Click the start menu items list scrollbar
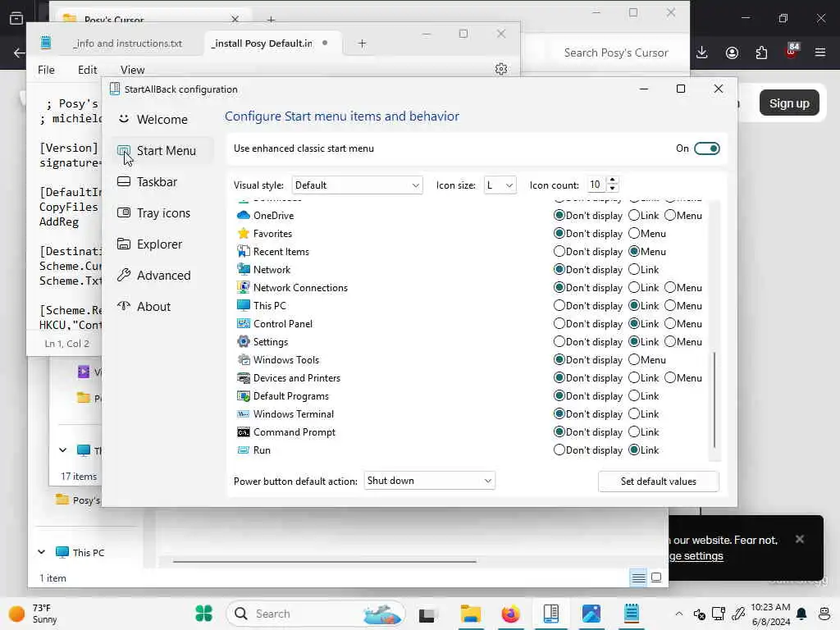Image resolution: width=840 pixels, height=630 pixels. pos(714,400)
